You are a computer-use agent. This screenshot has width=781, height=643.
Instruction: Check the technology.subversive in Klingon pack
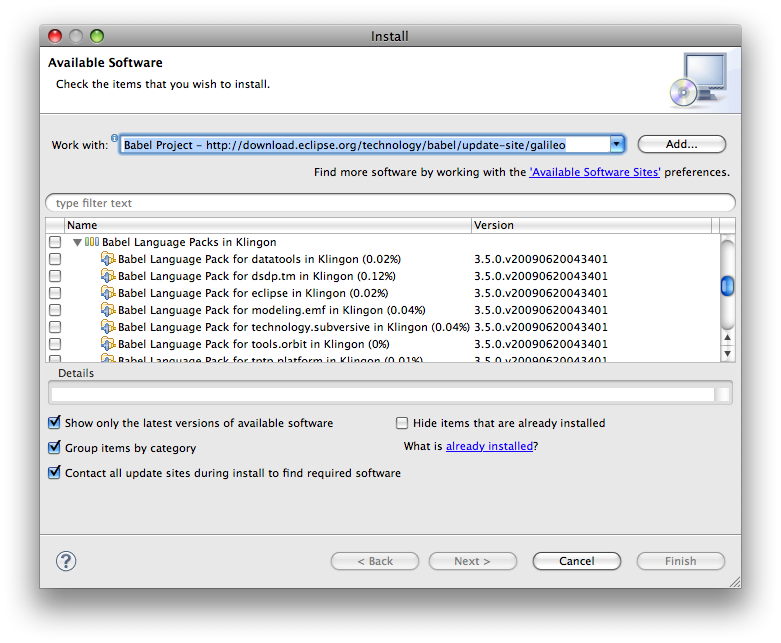click(55, 327)
